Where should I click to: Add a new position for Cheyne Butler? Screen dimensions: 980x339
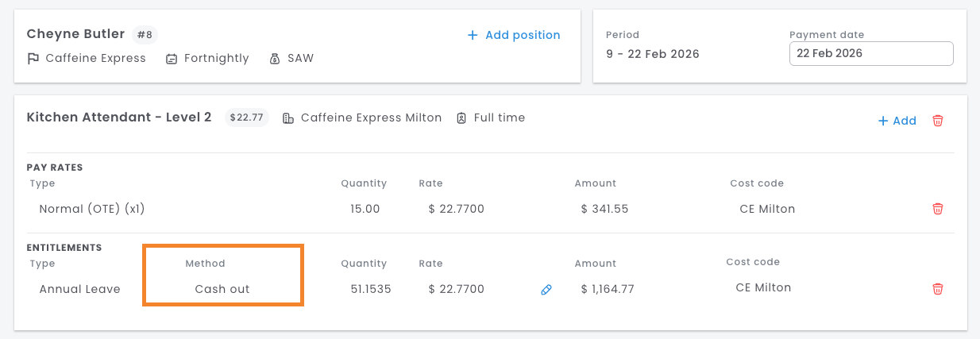(514, 35)
